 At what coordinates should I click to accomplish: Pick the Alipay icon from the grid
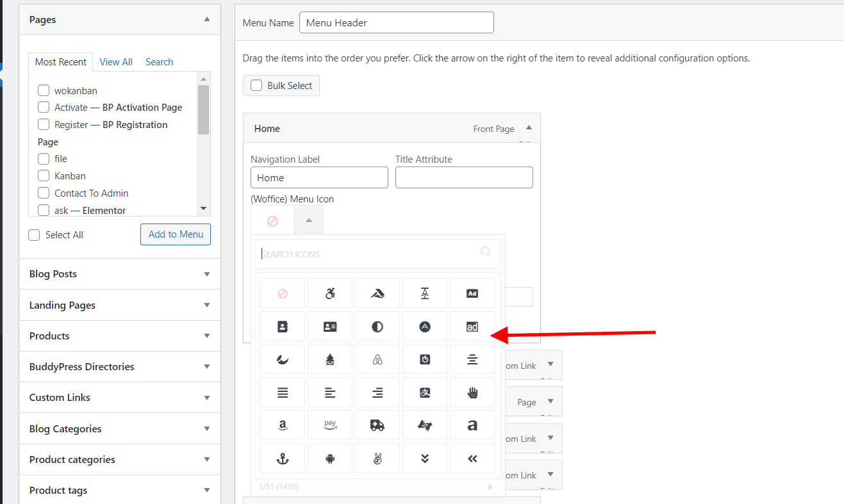(425, 392)
